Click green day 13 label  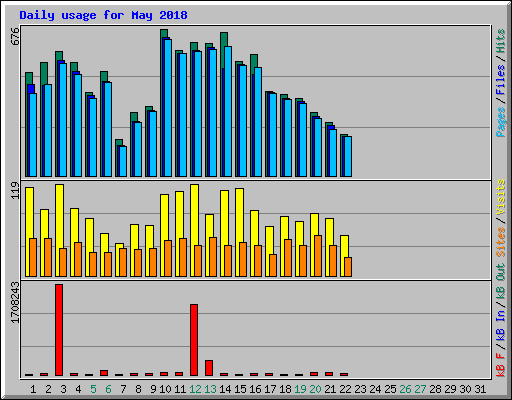click(x=210, y=389)
